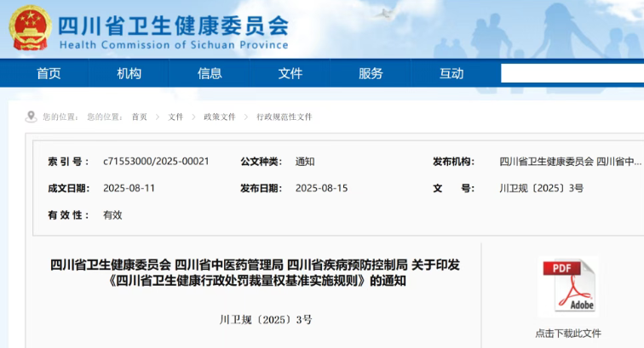Open 首页 in the blue navigation bar

pos(49,73)
